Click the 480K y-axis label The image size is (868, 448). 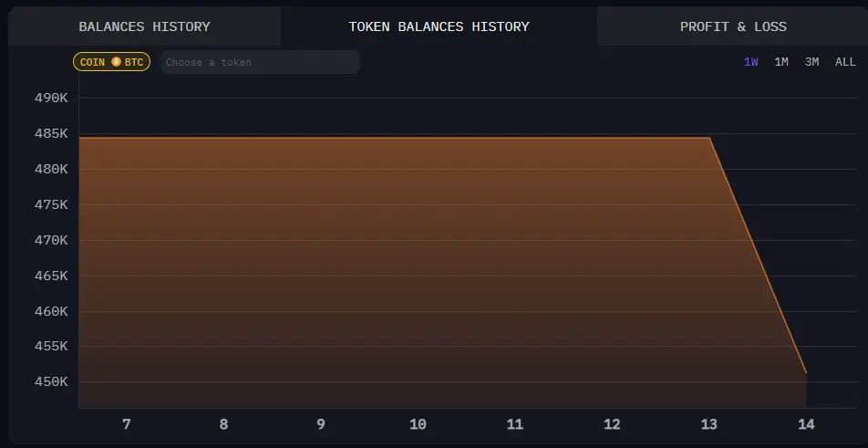pyautogui.click(x=51, y=169)
